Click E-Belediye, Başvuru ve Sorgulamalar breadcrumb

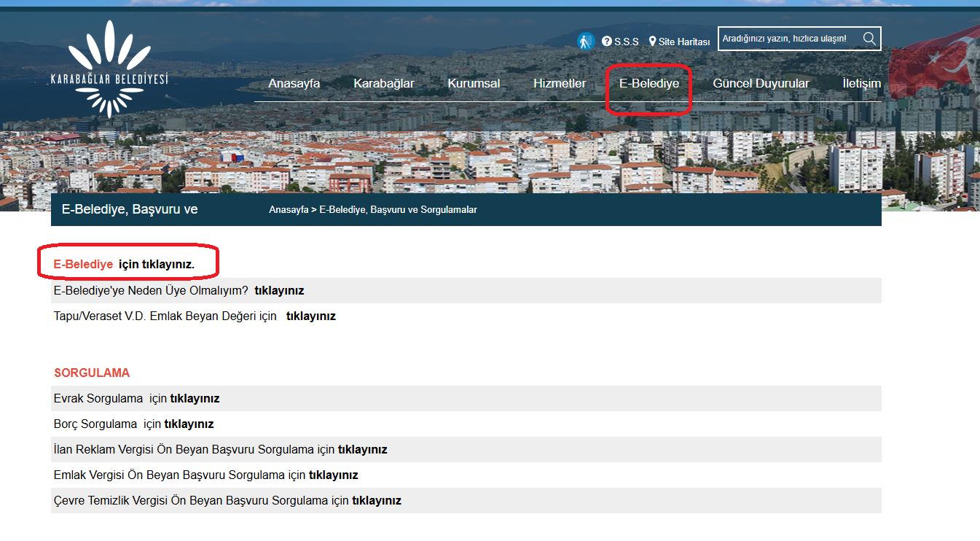[x=398, y=210]
